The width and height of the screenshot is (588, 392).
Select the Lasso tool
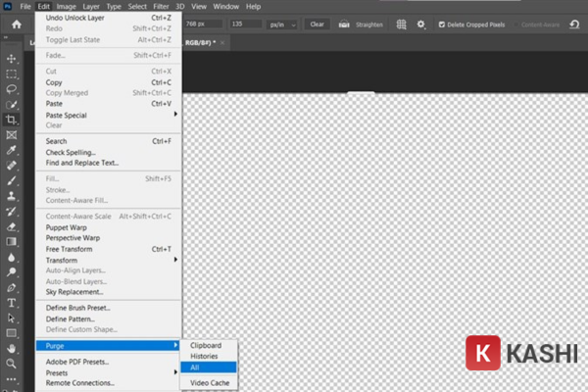click(x=11, y=89)
